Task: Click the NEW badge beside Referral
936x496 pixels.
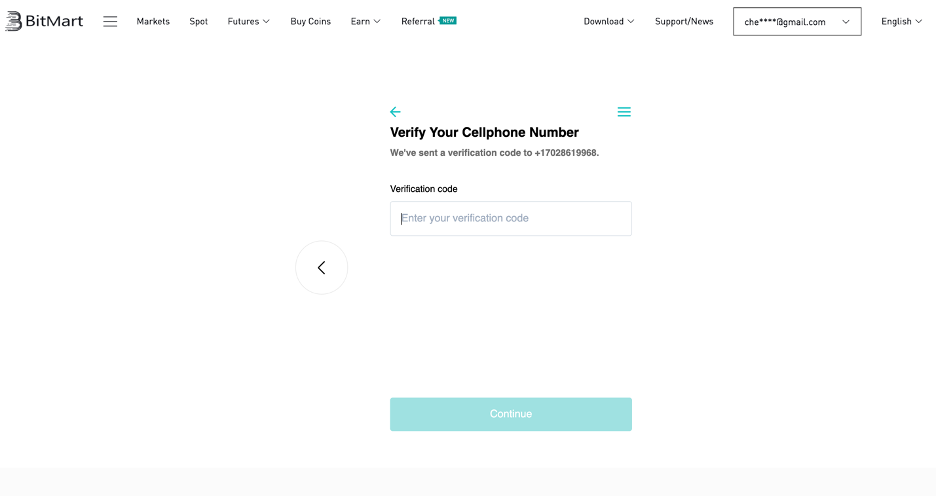Action: coord(448,20)
